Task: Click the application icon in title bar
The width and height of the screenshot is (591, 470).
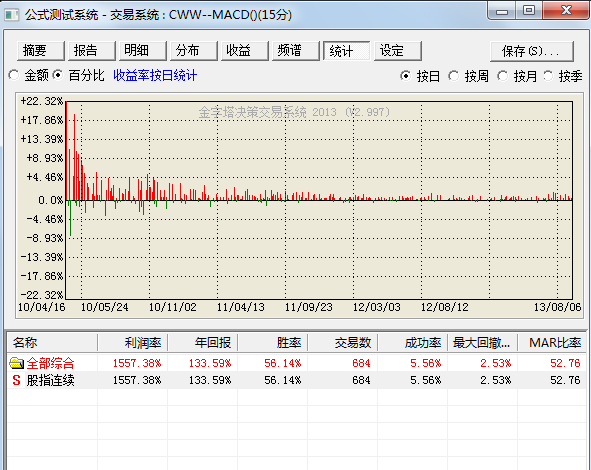Action: 12,15
